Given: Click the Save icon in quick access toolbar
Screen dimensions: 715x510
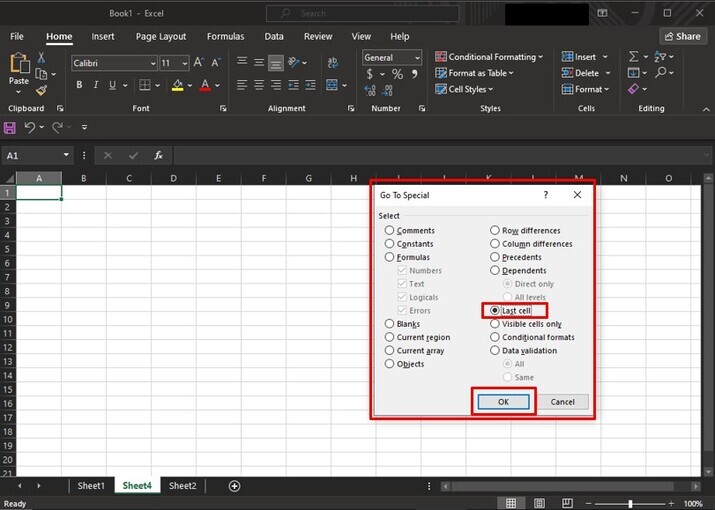Looking at the screenshot, I should point(10,128).
